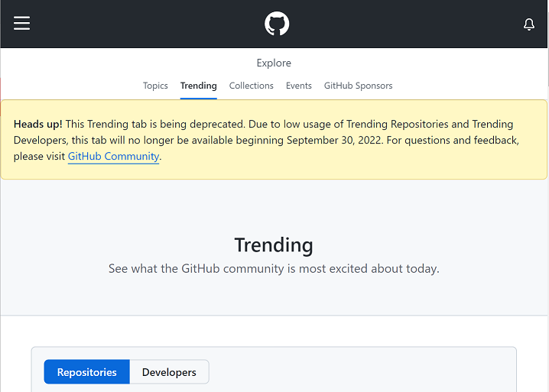Select the Repositories segment button
This screenshot has height=392, width=549.
click(87, 372)
